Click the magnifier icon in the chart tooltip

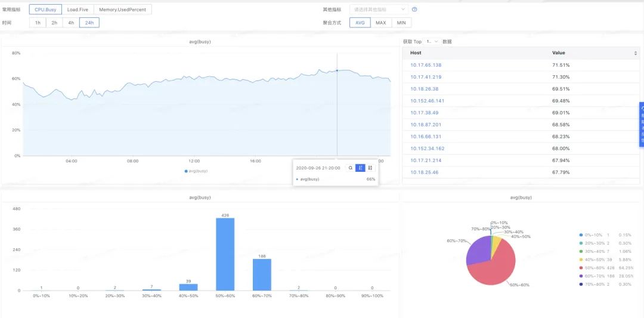(x=351, y=168)
